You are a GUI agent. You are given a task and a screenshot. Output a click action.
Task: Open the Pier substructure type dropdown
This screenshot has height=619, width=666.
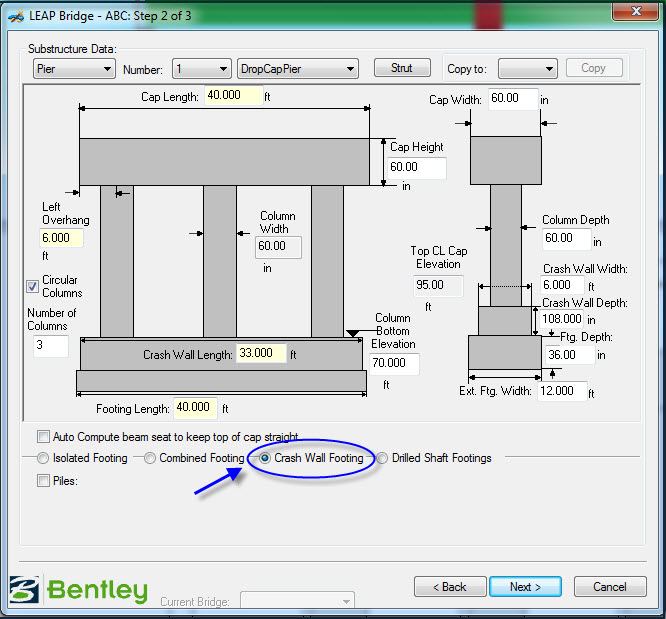74,69
